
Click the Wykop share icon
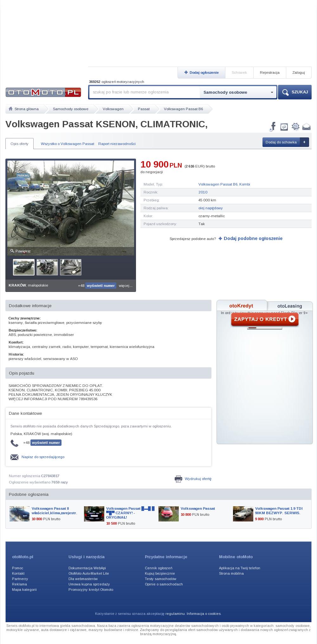284,127
